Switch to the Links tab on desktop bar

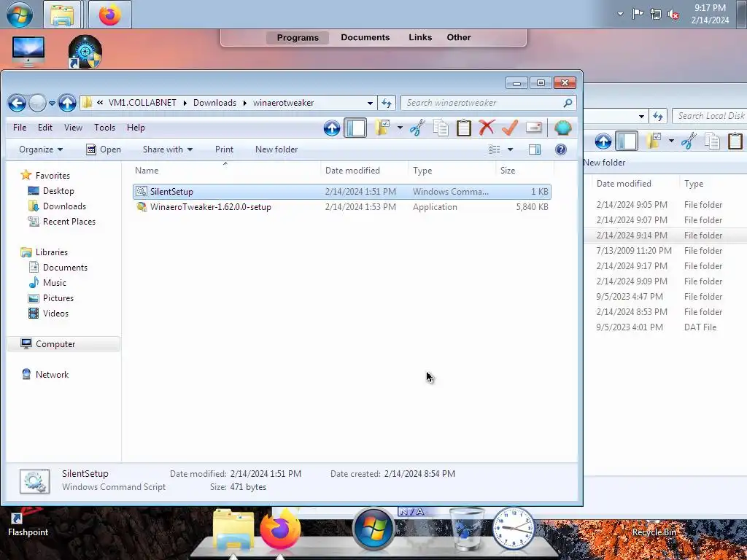click(x=420, y=38)
